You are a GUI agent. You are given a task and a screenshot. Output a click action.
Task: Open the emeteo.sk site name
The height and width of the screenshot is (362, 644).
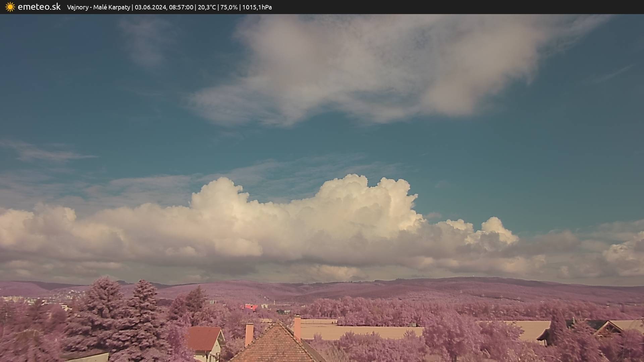39,7
